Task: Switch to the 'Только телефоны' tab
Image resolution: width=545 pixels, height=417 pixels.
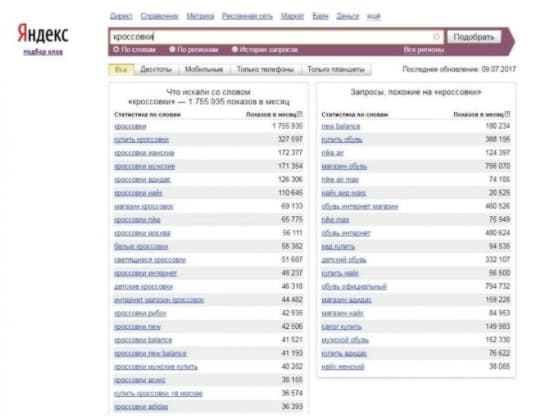Action: (265, 70)
